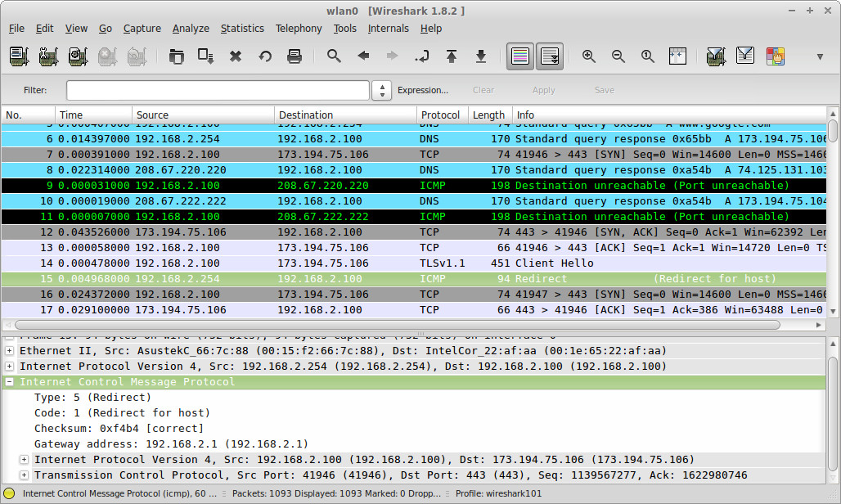Select the Gateway address 192.168.2.1 line

(x=171, y=444)
